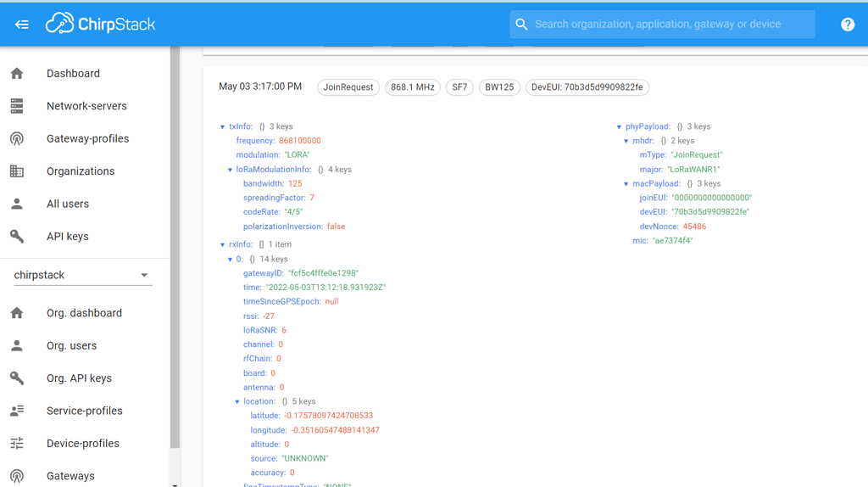Click the Gateway-profiles antenna icon
This screenshot has height=487, width=868.
[x=17, y=138]
